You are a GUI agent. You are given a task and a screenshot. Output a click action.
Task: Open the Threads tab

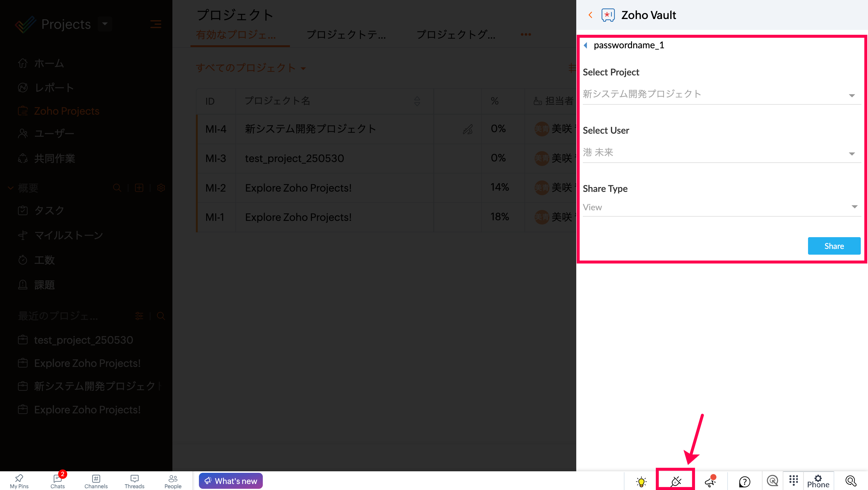(134, 481)
